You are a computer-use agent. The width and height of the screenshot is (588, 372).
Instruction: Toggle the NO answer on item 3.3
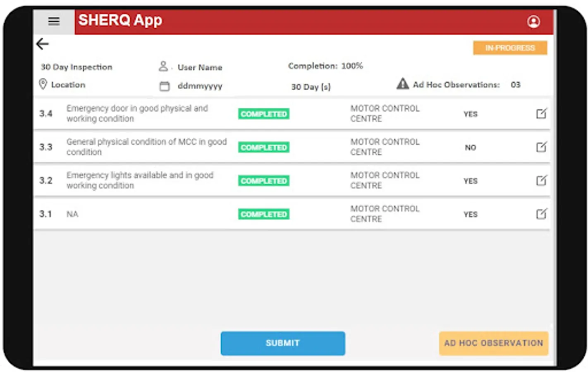point(470,148)
